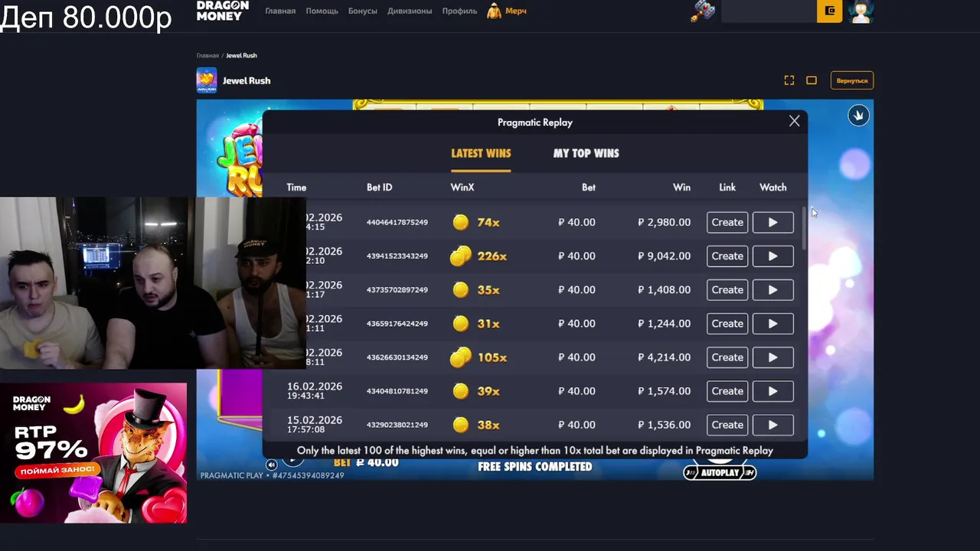Watch replay of the 226x win

click(x=773, y=256)
